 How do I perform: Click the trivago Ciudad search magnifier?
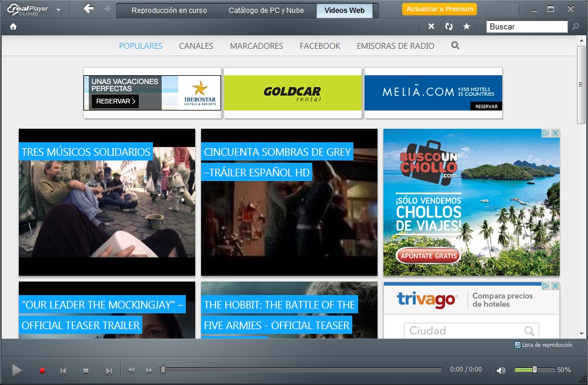(529, 331)
